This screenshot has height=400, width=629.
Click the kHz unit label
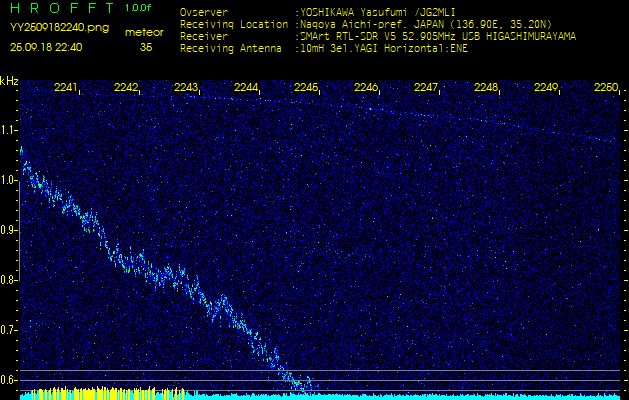(x=9, y=81)
